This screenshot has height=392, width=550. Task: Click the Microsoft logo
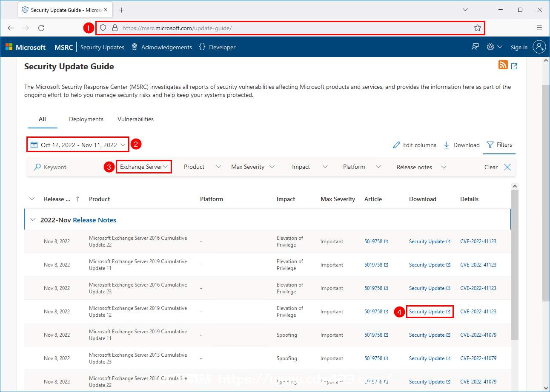26,47
